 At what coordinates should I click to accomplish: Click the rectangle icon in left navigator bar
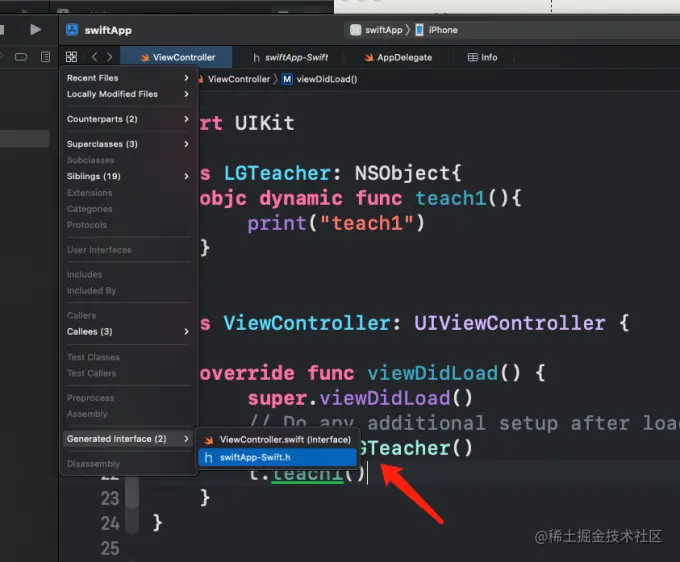21,57
